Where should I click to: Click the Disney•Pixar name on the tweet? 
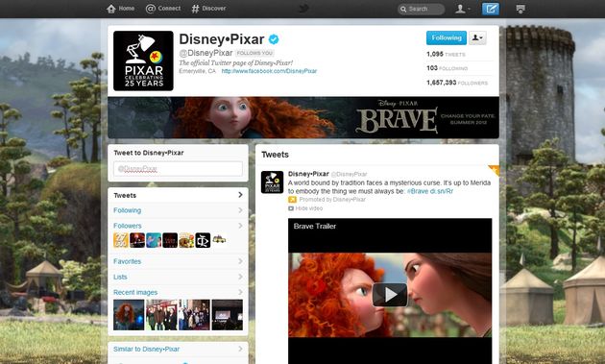click(308, 174)
